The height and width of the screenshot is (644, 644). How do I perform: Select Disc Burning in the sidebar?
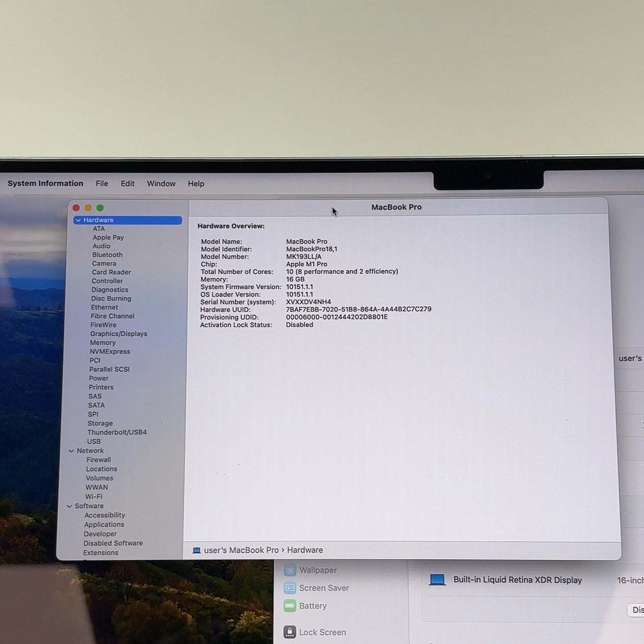(111, 298)
